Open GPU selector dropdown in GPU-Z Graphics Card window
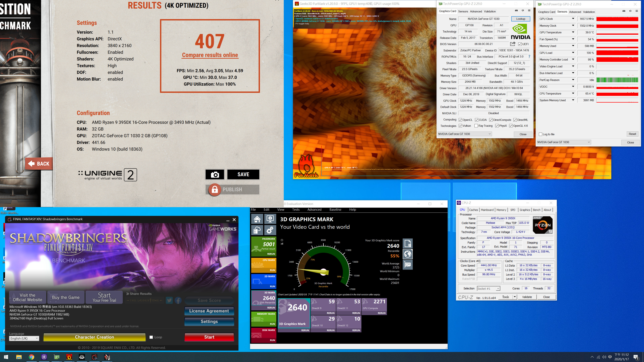Image resolution: width=644 pixels, height=362 pixels. 465,134
